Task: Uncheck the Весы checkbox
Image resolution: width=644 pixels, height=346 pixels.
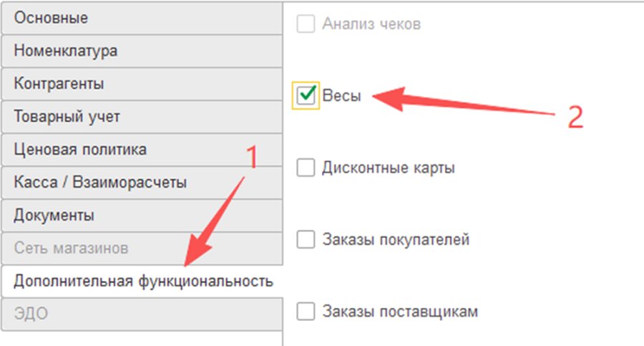Action: [x=306, y=95]
